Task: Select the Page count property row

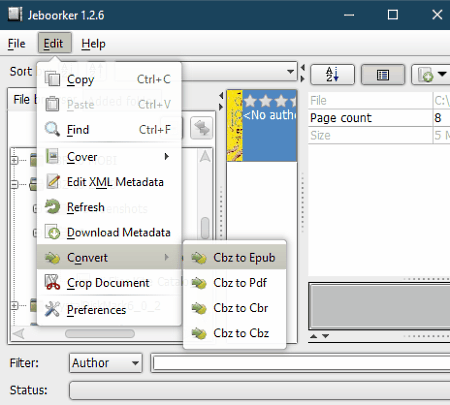Action: [x=379, y=118]
